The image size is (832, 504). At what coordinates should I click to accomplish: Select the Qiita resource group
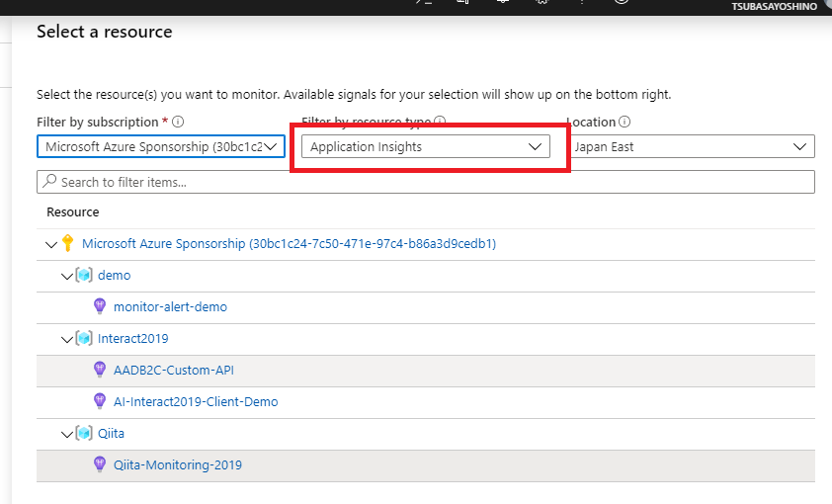(111, 434)
